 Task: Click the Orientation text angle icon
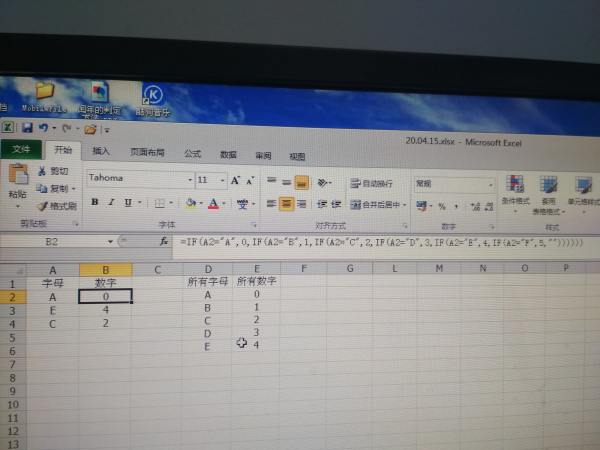click(323, 183)
